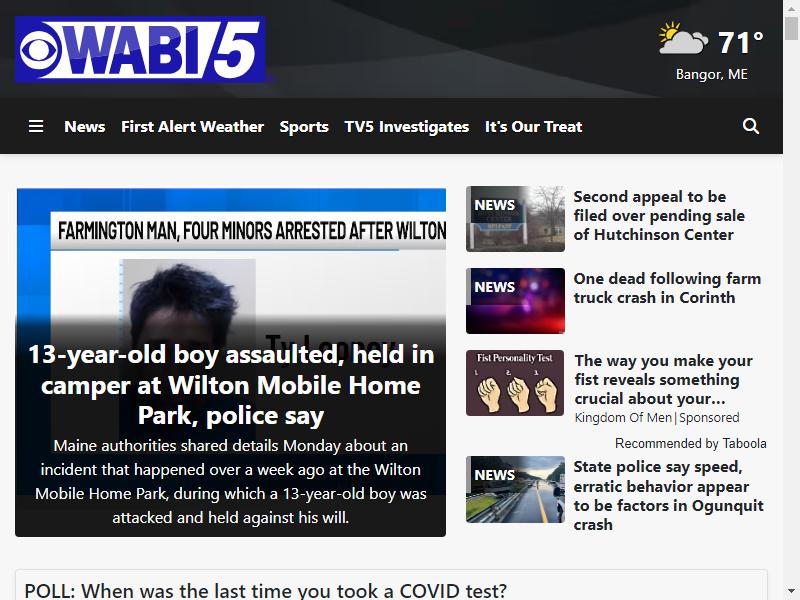Click the Recommended by Taboola link
800x600 pixels.
coord(690,443)
